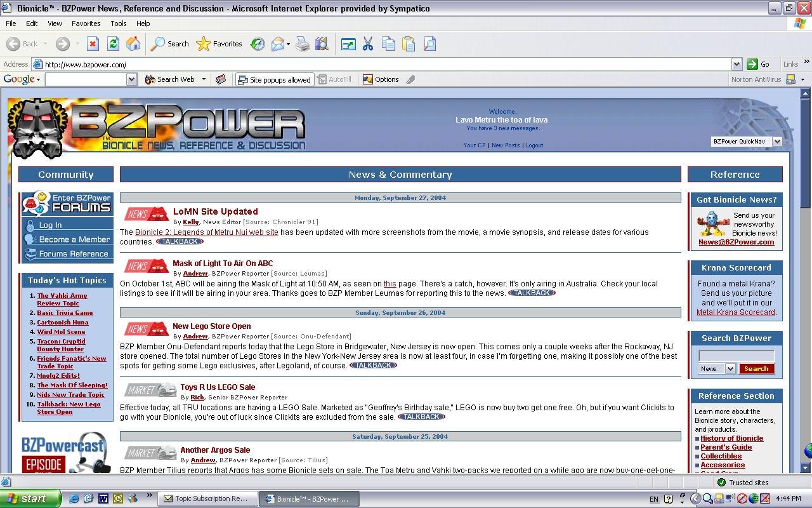Refresh the page with the Refresh icon

(113, 44)
